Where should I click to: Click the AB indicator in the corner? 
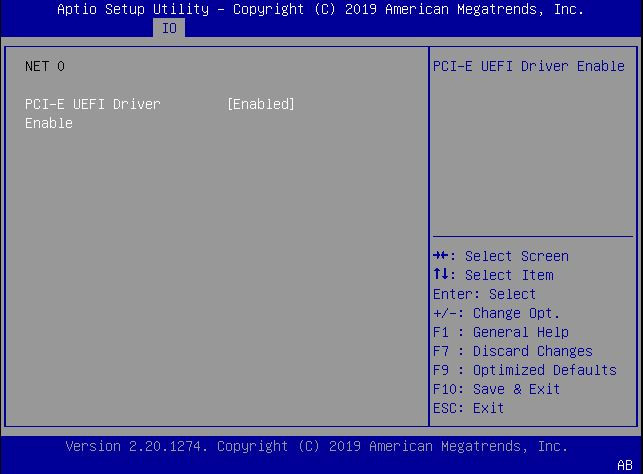click(x=625, y=465)
